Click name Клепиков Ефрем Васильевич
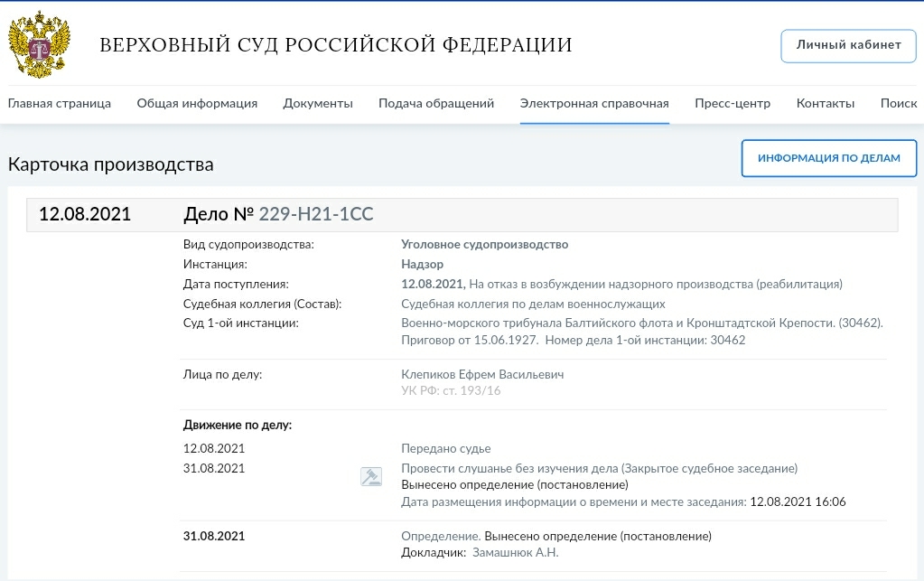This screenshot has width=924, height=581. point(482,374)
